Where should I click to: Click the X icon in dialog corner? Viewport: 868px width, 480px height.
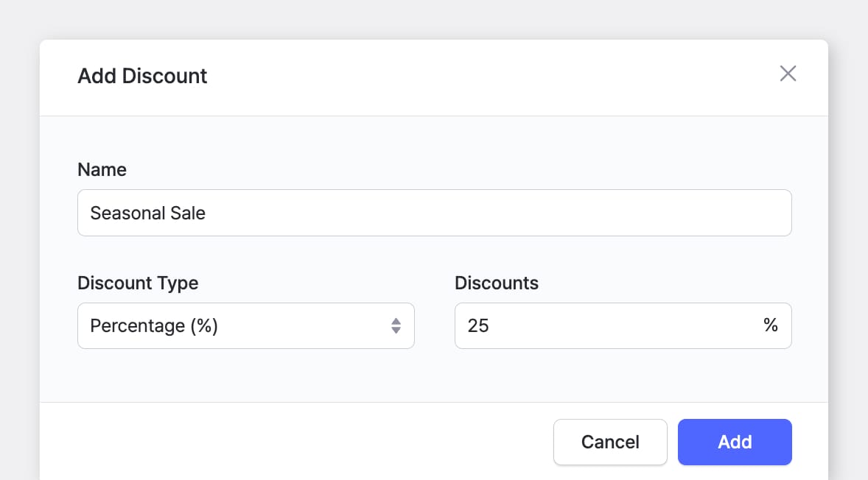point(788,74)
